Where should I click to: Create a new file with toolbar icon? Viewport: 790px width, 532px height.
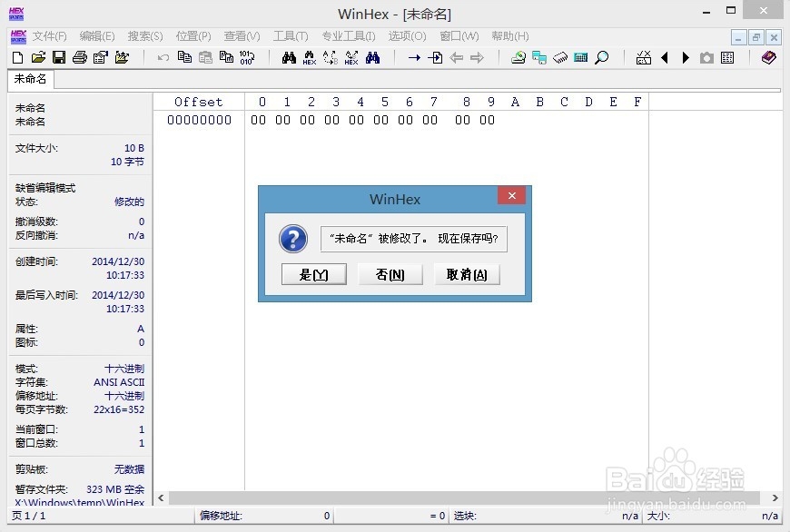tap(17, 58)
